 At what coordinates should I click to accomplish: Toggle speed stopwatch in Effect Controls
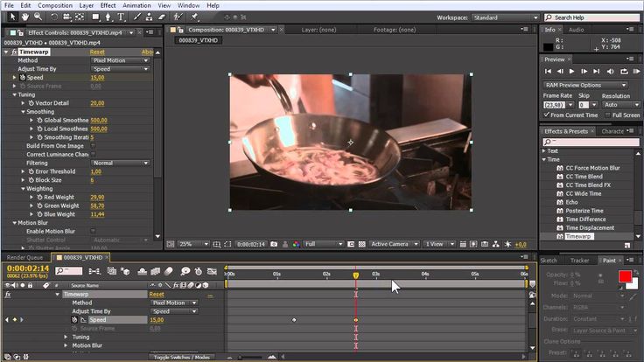23,78
